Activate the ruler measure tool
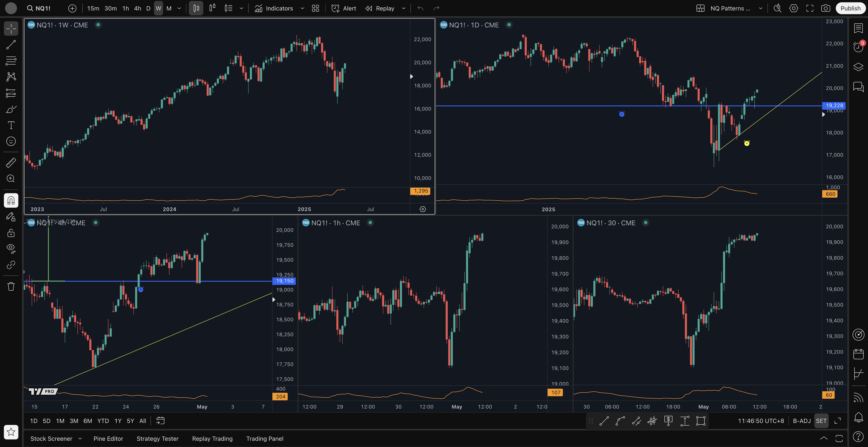868x447 pixels. (11, 163)
